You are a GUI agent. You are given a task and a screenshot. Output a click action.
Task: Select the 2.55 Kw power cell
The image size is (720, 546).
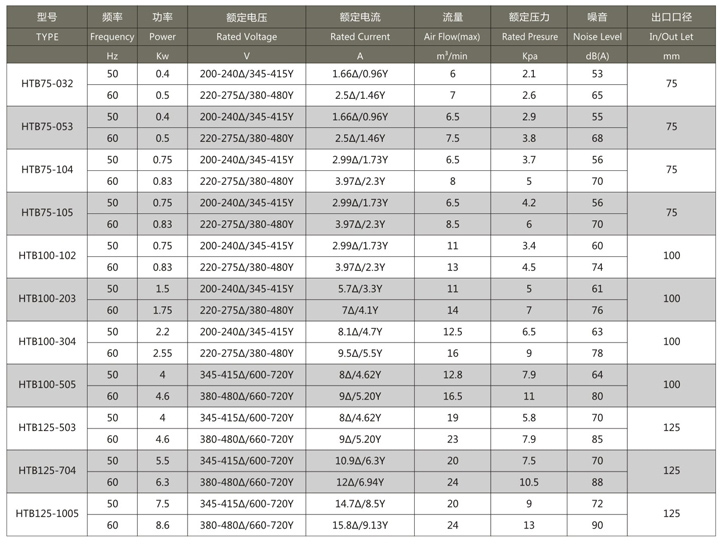point(163,354)
